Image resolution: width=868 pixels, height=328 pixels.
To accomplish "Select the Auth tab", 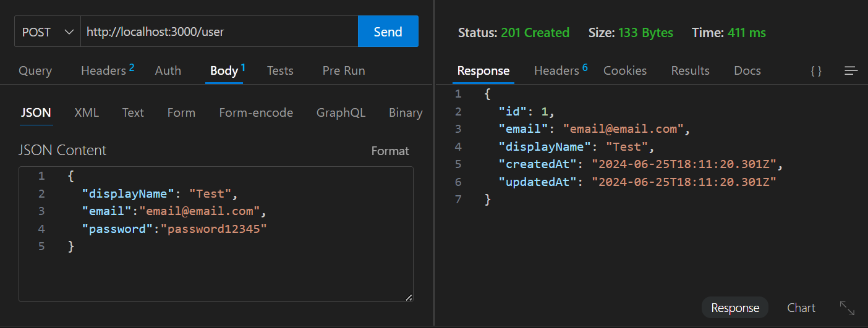I will (x=168, y=71).
